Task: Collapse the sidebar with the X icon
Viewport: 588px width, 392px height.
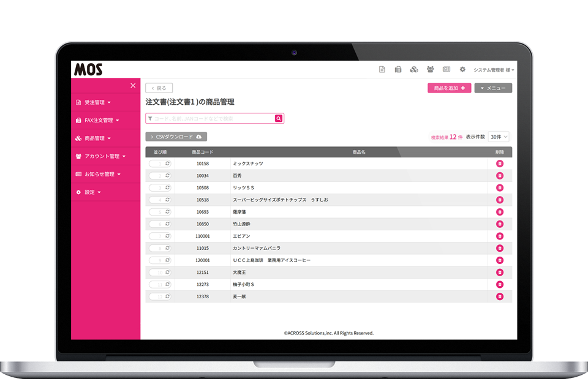Action: 133,85
